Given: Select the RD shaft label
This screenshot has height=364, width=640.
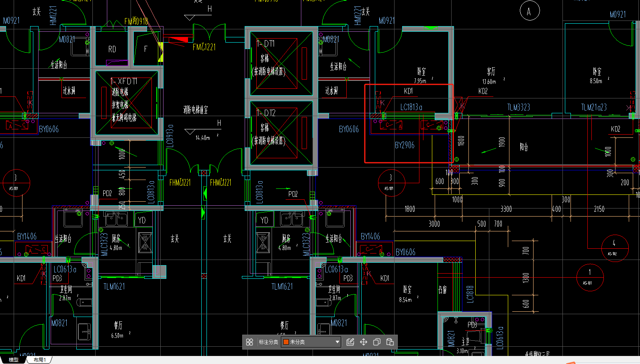Looking at the screenshot, I should pos(112,49).
